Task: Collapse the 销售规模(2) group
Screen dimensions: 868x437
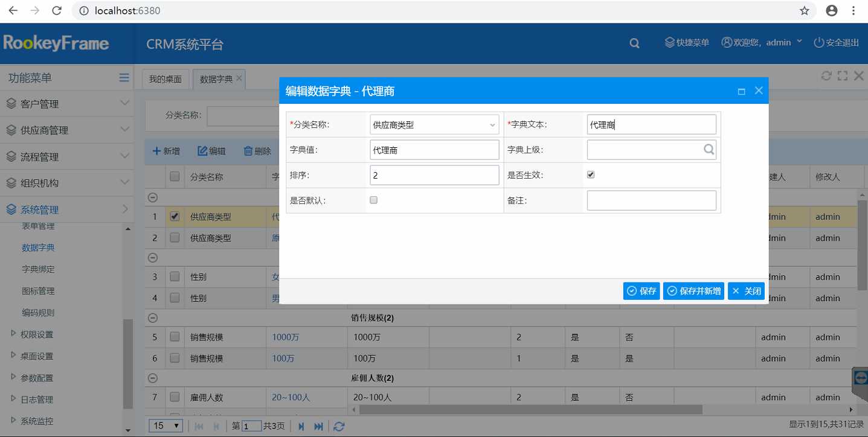Action: coord(153,317)
